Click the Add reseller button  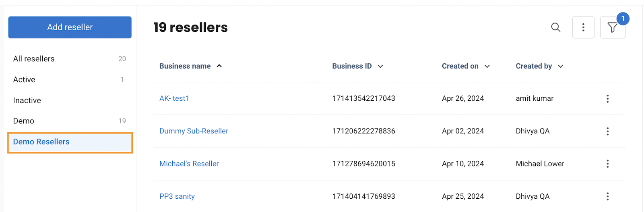click(x=70, y=27)
